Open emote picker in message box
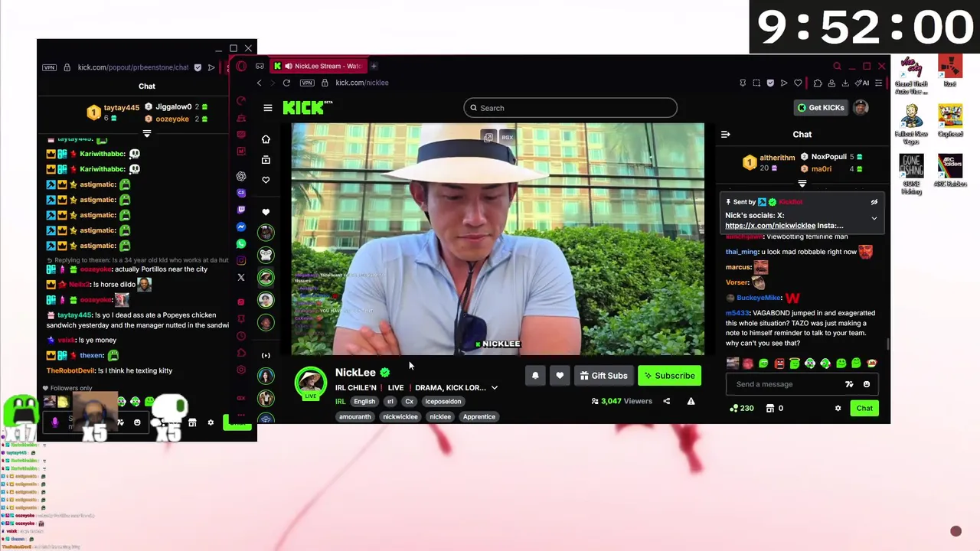980x551 pixels. tap(867, 384)
